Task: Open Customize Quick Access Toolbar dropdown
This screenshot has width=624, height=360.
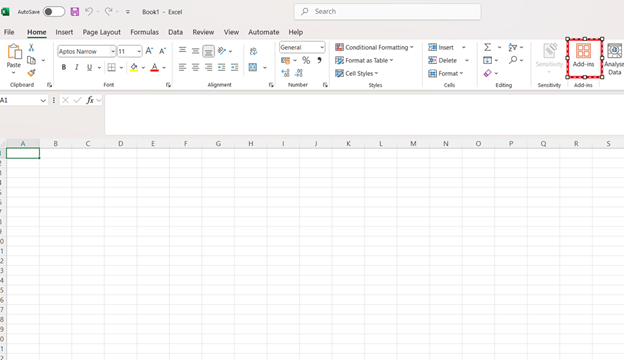Action: (128, 12)
